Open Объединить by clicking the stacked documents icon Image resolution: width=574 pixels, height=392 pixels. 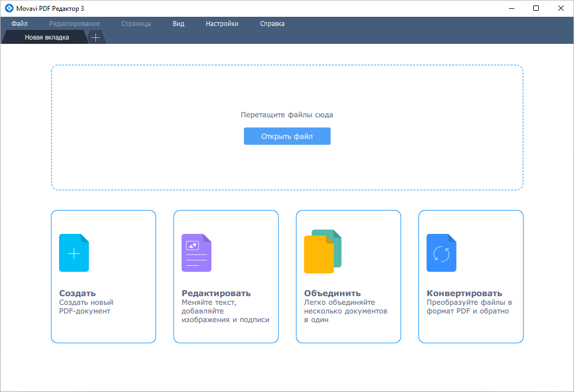click(x=324, y=252)
